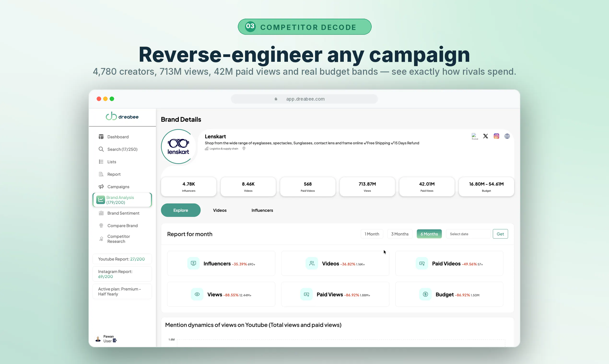Click the location pin icon under Lenskart
This screenshot has width=609, height=364.
244,148
